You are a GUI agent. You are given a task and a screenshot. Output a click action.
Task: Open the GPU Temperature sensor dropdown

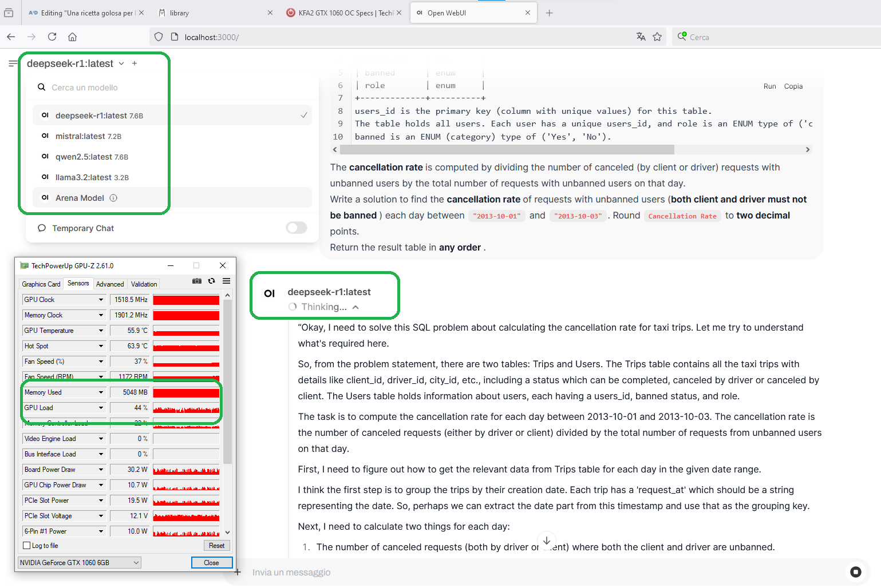[101, 331]
